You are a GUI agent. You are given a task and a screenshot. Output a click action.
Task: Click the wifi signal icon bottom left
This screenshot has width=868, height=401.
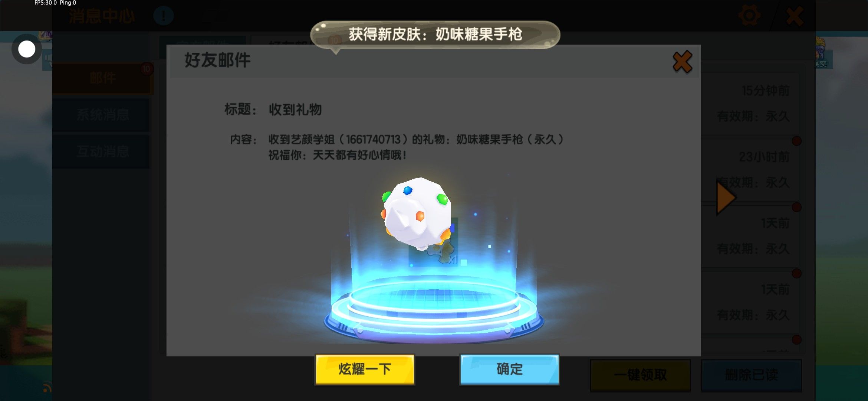pos(47,387)
